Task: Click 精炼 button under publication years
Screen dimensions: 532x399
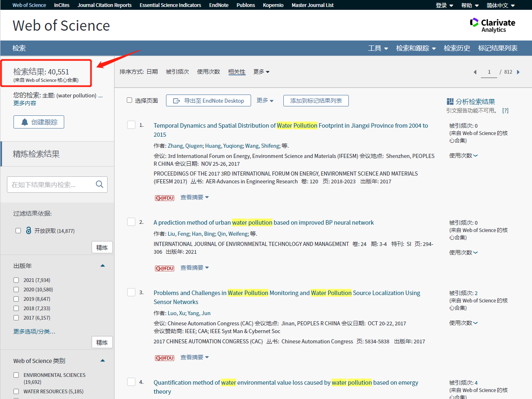Action: [102, 342]
